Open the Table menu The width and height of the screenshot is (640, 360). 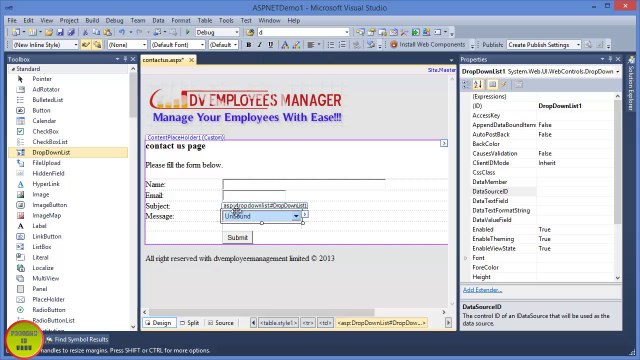tap(204, 20)
